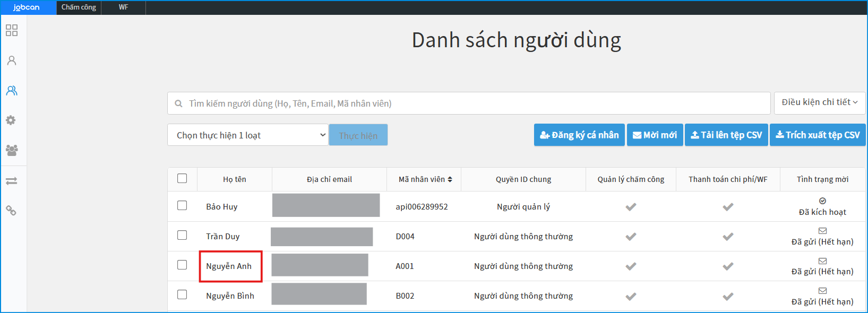This screenshot has height=313, width=868.
Task: Switch to the WF tab
Action: click(x=123, y=7)
